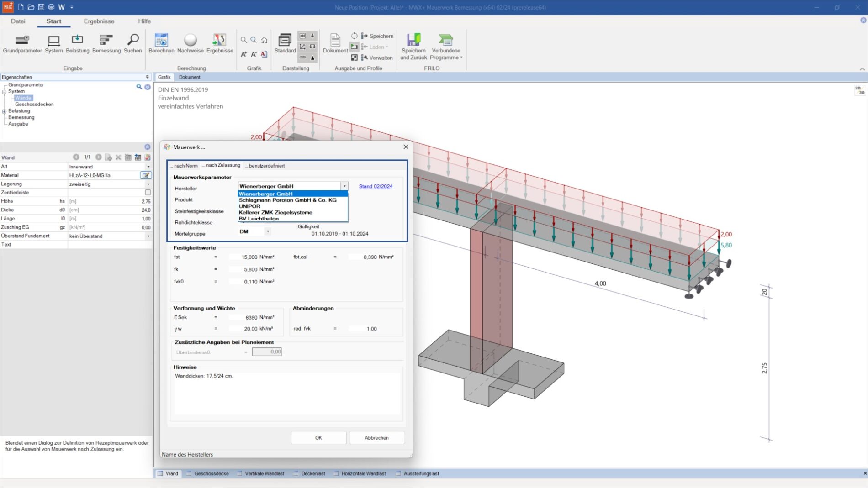Image resolution: width=868 pixels, height=488 pixels.
Task: Click the first zoom magnifier icon in Grafik
Action: point(243,40)
